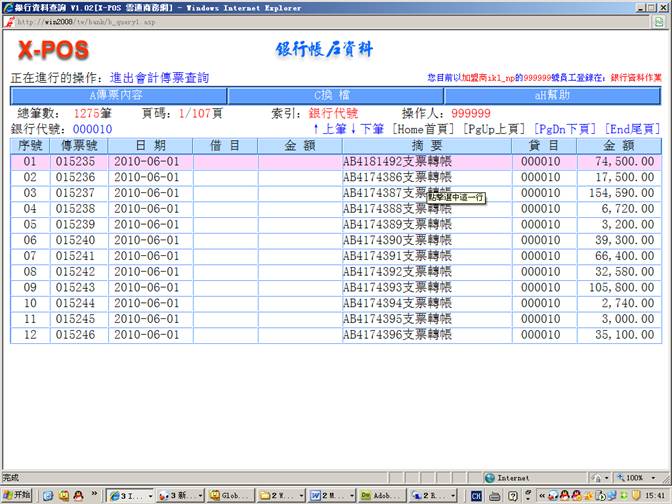Expand the quick launch overflow chevron
The width and height of the screenshot is (672, 504).
point(94,495)
